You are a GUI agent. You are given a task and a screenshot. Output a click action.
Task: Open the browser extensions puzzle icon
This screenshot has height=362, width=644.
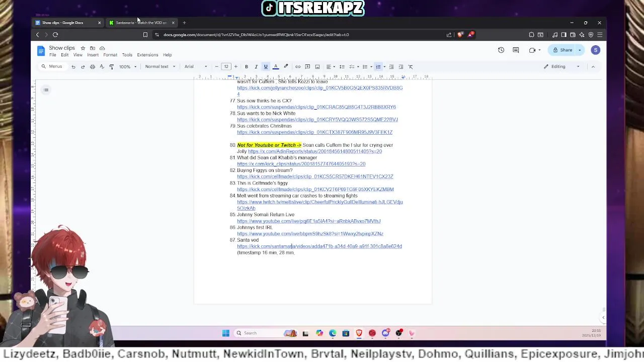pyautogui.click(x=531, y=35)
